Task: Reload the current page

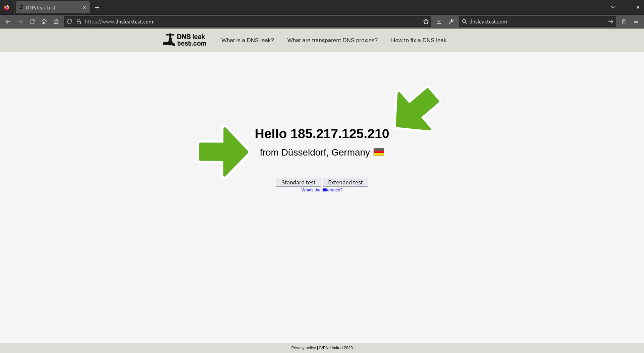Action: 32,21
